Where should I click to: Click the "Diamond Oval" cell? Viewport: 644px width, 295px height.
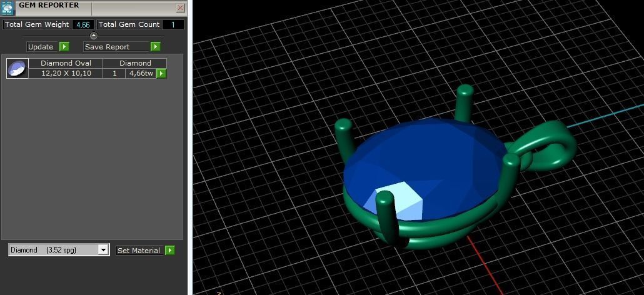click(66, 63)
